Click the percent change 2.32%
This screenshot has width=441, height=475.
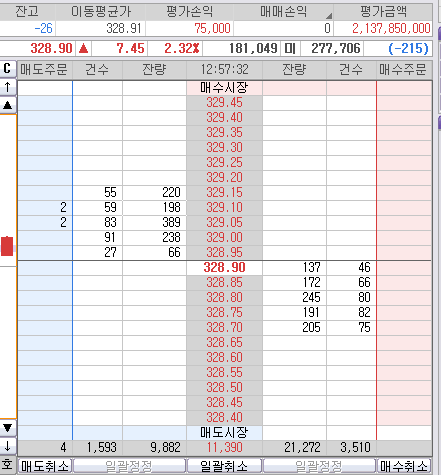[x=182, y=49]
